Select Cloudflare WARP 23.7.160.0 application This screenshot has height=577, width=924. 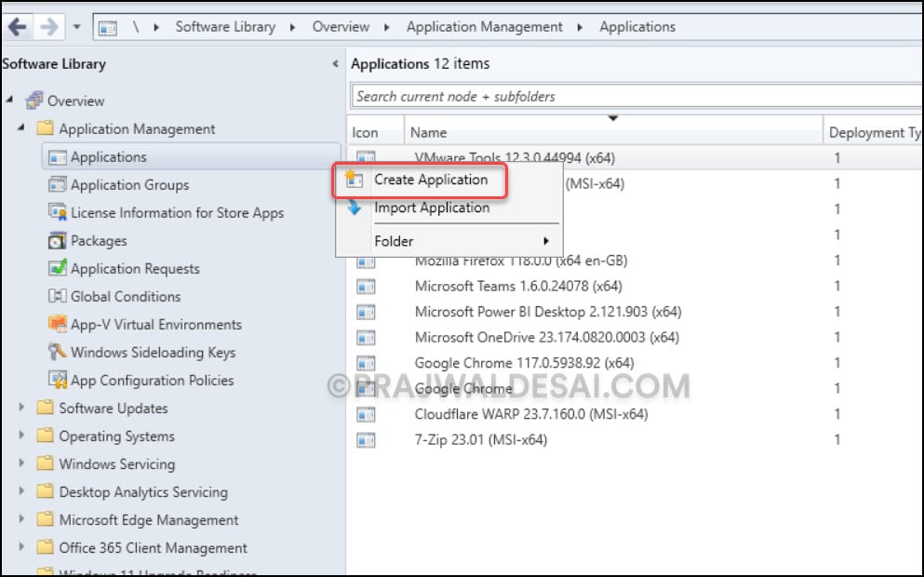click(531, 414)
